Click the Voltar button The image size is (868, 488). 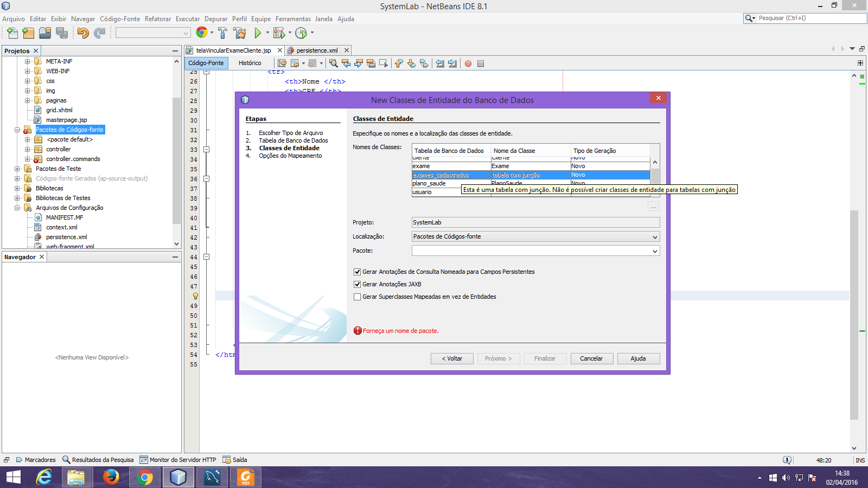pos(452,358)
